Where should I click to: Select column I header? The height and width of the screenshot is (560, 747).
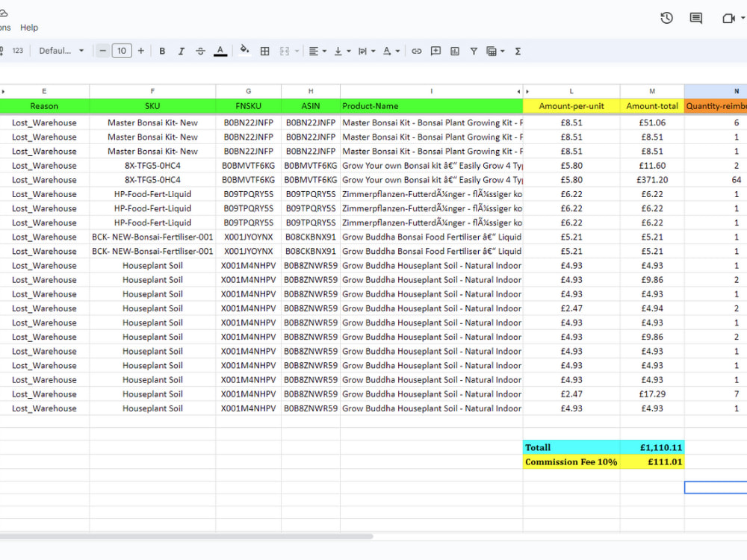tap(431, 91)
